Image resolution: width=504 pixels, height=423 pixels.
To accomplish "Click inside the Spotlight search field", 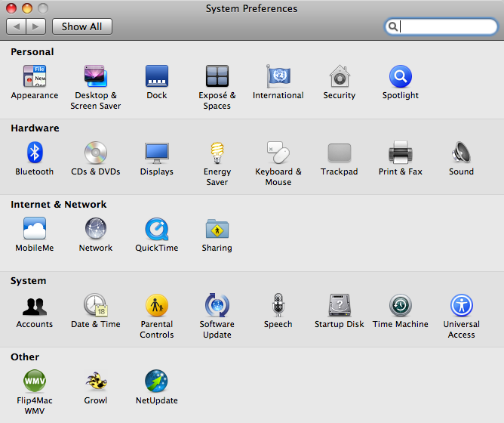I will (447, 26).
